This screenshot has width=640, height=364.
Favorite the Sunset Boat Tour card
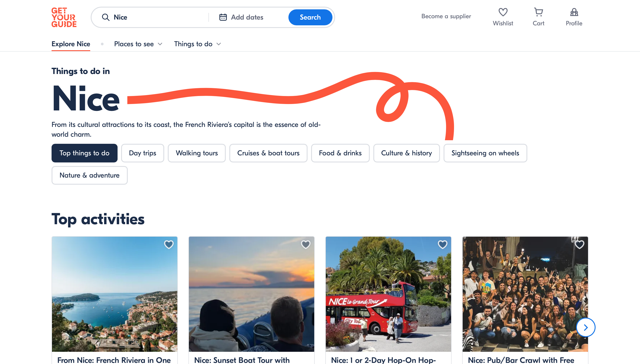point(306,244)
